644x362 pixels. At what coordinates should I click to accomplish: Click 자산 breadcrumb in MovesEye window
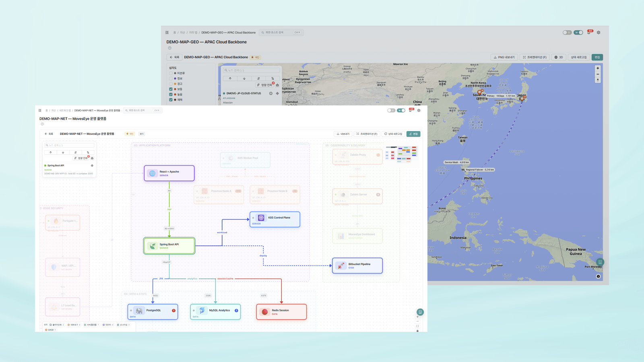click(54, 110)
